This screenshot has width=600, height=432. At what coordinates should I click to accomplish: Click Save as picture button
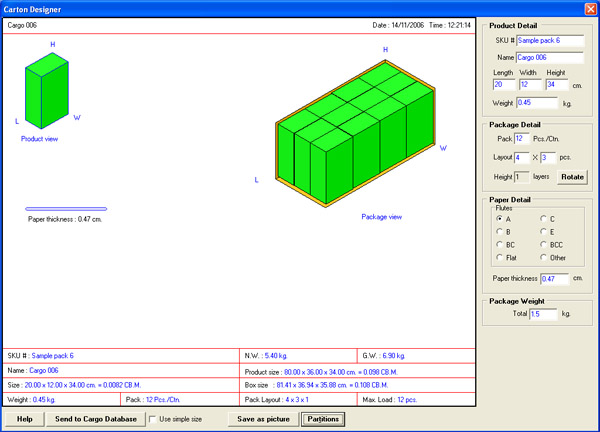pos(263,419)
